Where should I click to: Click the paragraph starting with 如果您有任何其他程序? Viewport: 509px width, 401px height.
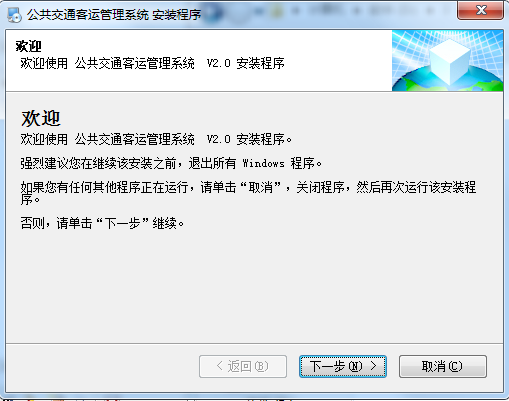pyautogui.click(x=248, y=193)
